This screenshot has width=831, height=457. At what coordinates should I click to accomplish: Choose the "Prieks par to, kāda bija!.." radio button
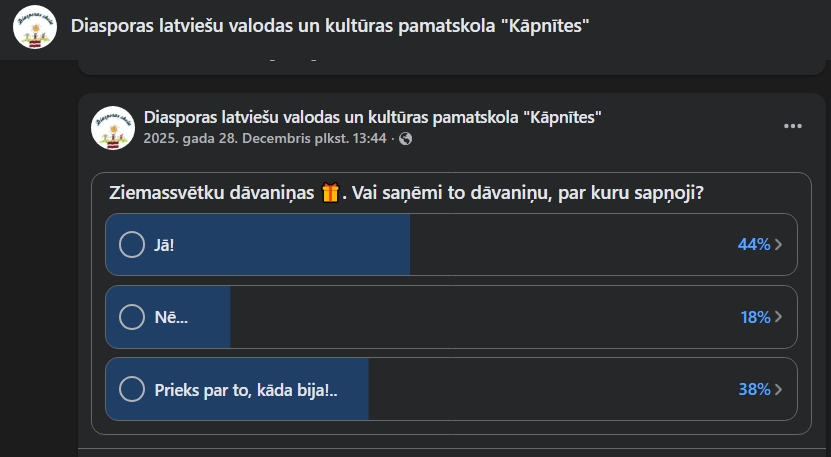(x=132, y=389)
